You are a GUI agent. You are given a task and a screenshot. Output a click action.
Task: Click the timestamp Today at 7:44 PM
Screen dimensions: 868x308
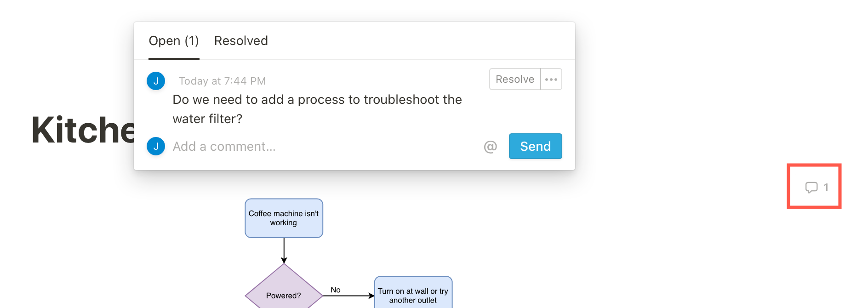(222, 80)
